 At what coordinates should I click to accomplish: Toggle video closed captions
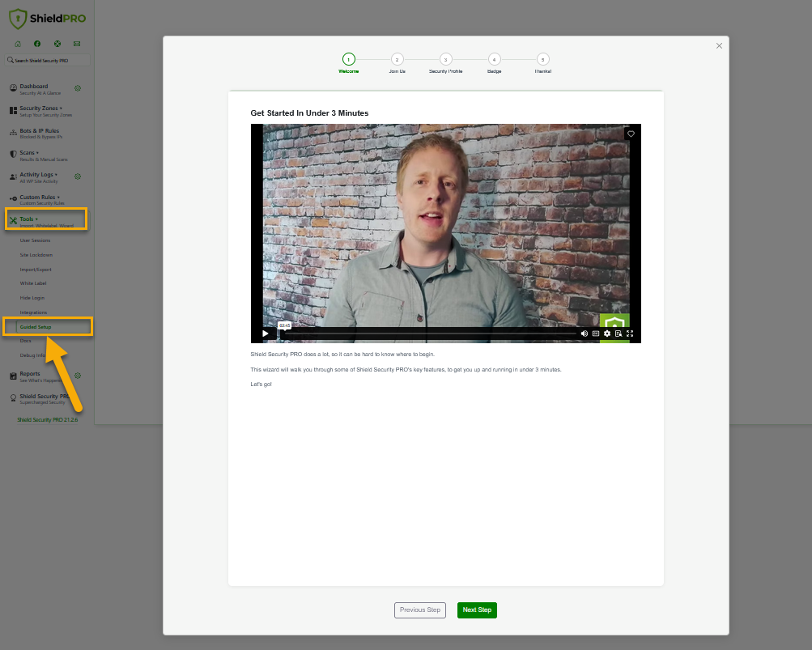pos(596,333)
